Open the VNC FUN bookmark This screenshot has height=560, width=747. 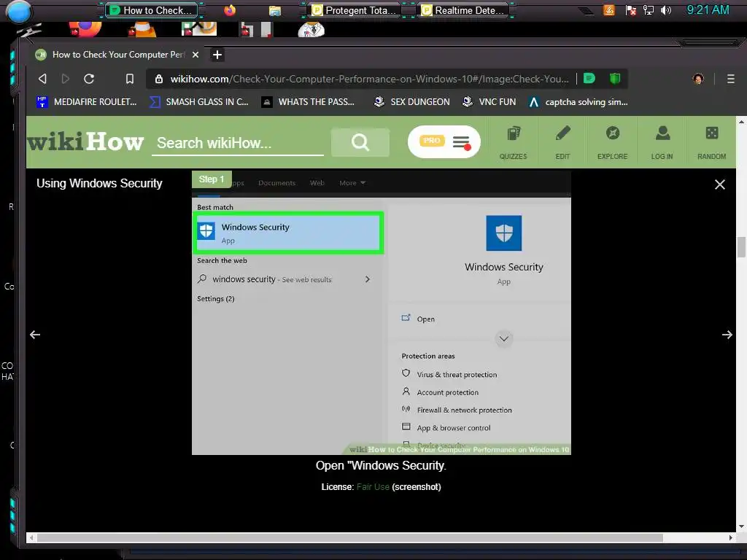pos(489,102)
